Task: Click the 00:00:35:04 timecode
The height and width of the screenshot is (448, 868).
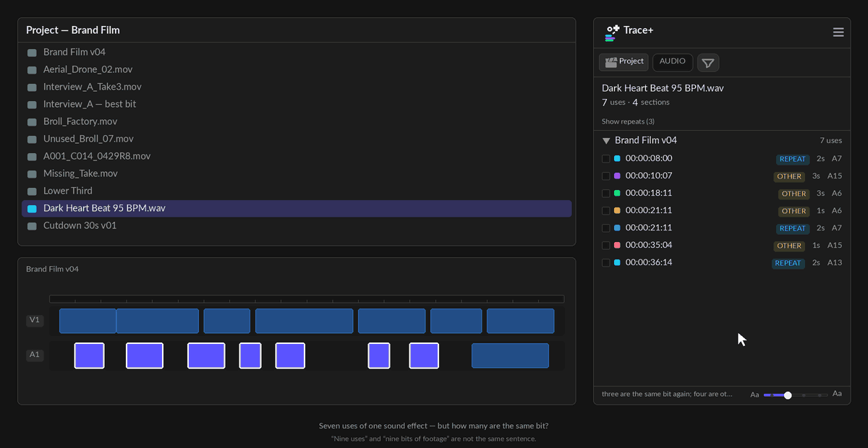Action: click(649, 246)
